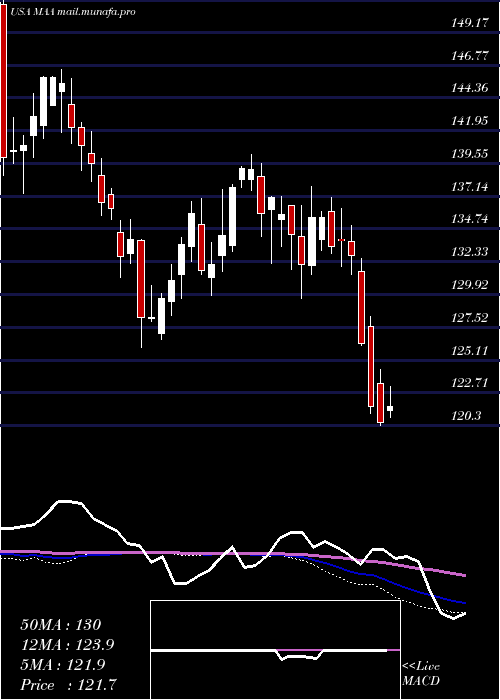The width and height of the screenshot is (500, 700).
Task: Click the 125.11 price axis label
Action: pyautogui.click(x=470, y=351)
